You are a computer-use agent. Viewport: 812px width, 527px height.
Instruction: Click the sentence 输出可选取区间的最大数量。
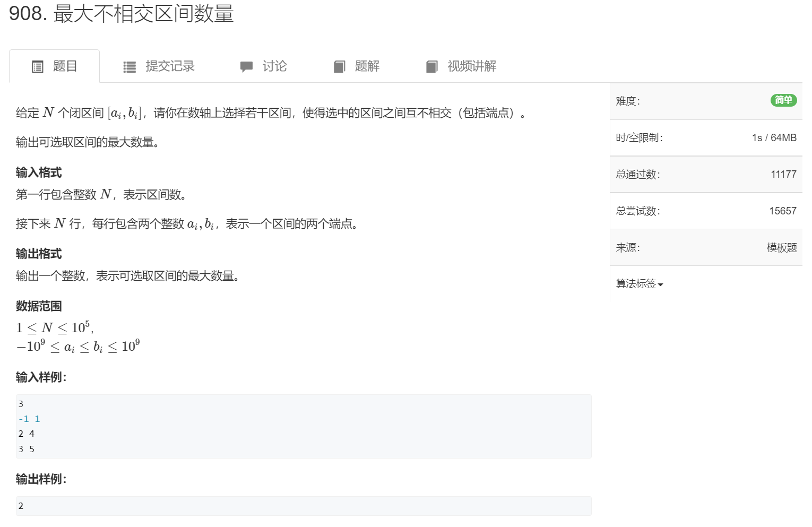[x=88, y=142]
